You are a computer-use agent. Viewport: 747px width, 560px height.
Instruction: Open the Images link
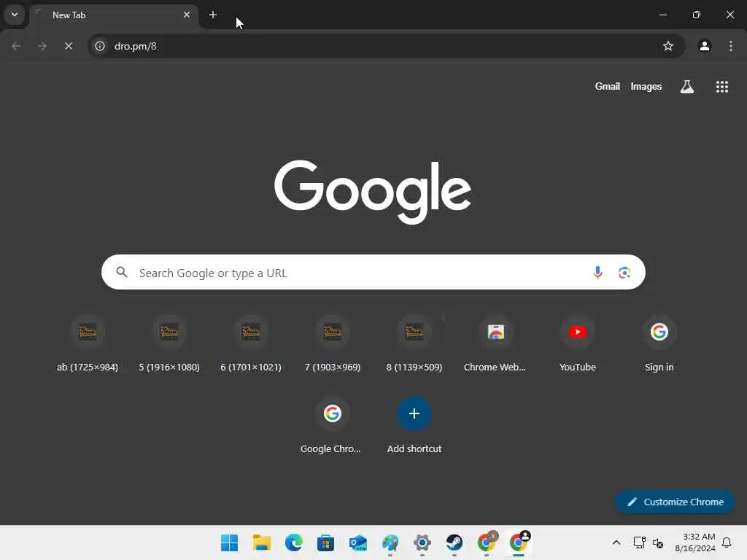[646, 87]
